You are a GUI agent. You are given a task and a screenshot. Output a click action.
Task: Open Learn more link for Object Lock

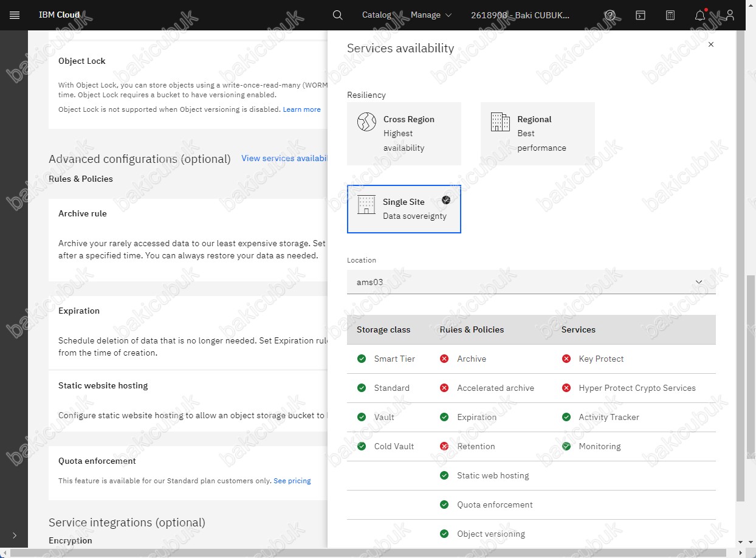(301, 109)
